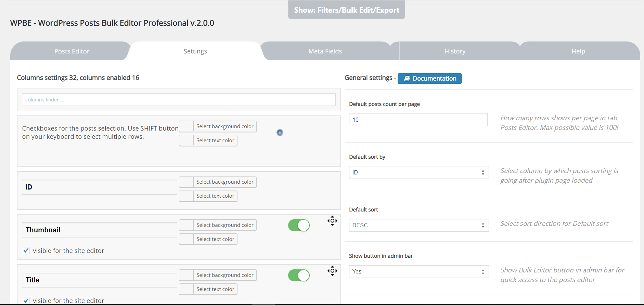The image size is (644, 305).
Task: Expand the Default sort DESC dropdown
Action: pyautogui.click(x=418, y=225)
